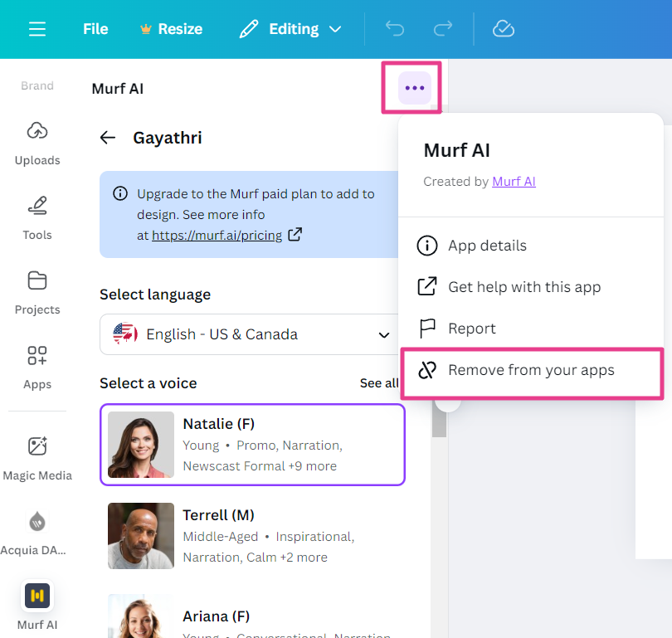Open the Apps sidebar panel
This screenshot has height=638, width=672.
(37, 366)
